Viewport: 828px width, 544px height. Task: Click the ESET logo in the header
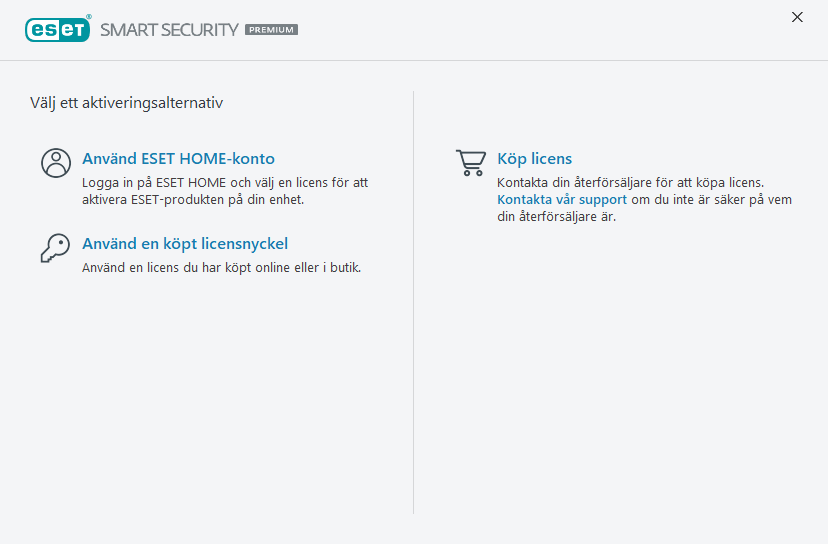(58, 29)
